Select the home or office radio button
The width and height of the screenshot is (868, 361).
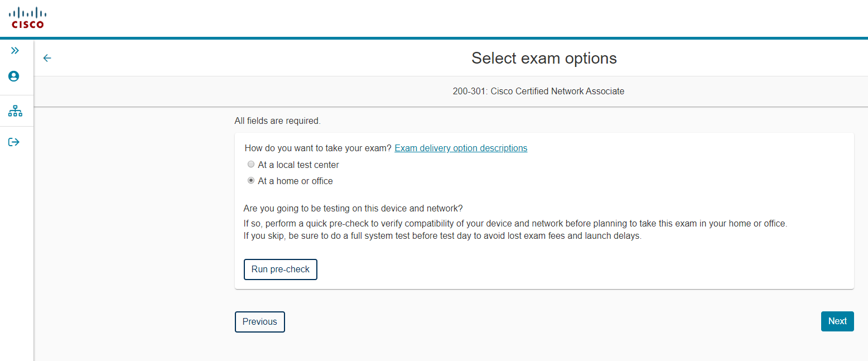[251, 181]
